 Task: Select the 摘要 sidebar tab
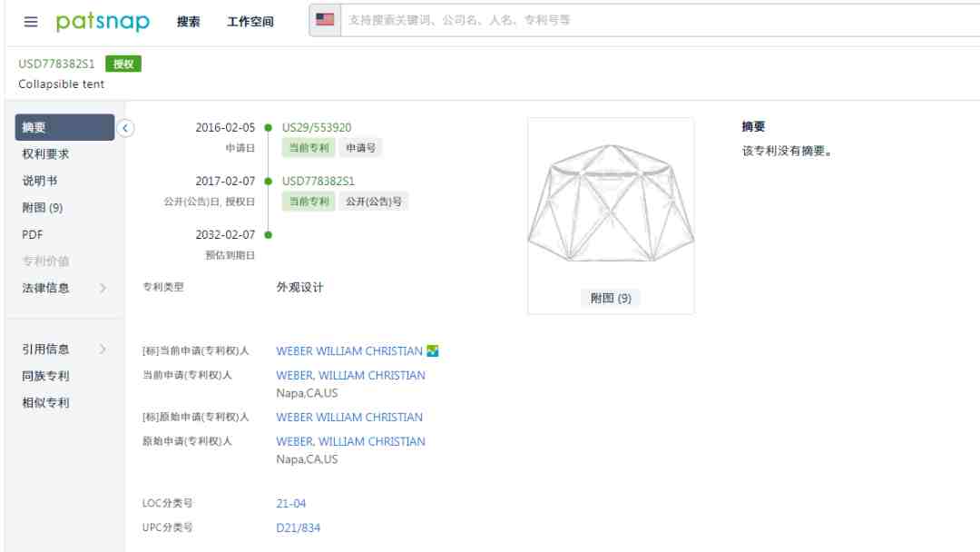(x=64, y=127)
